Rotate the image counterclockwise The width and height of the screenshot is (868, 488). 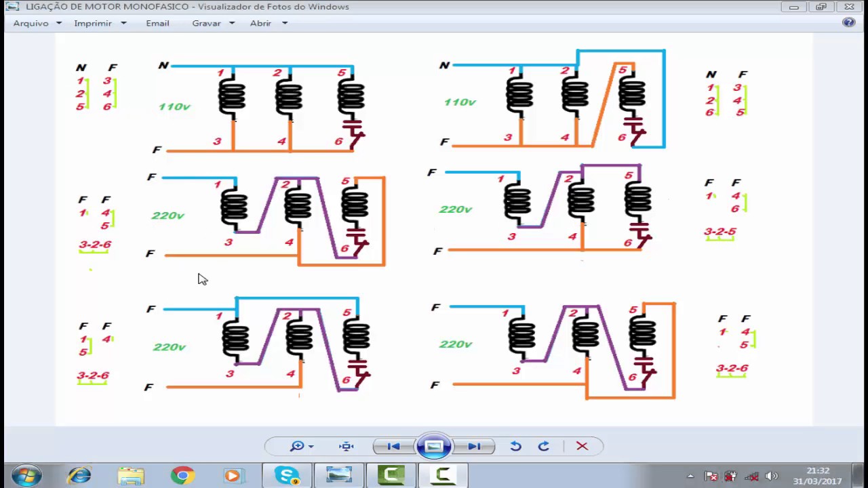pyautogui.click(x=515, y=446)
